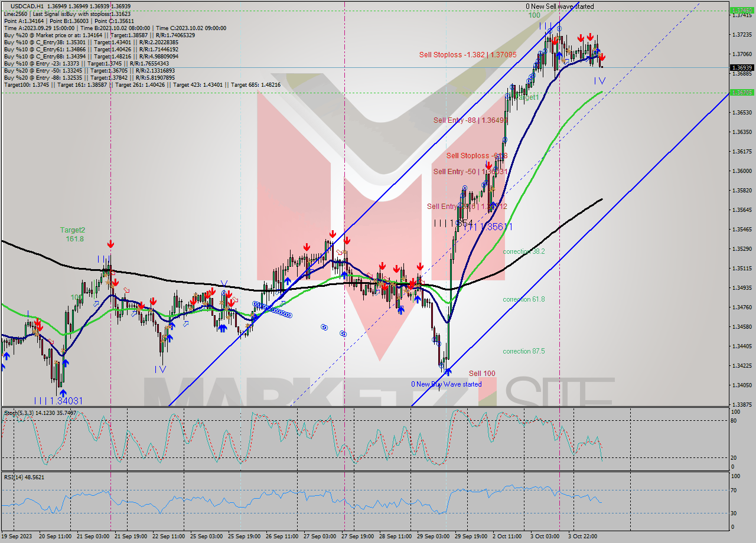Image resolution: width=756 pixels, height=543 pixels.
Task: Click the 1.35820 price axis label
Action: coord(741,191)
